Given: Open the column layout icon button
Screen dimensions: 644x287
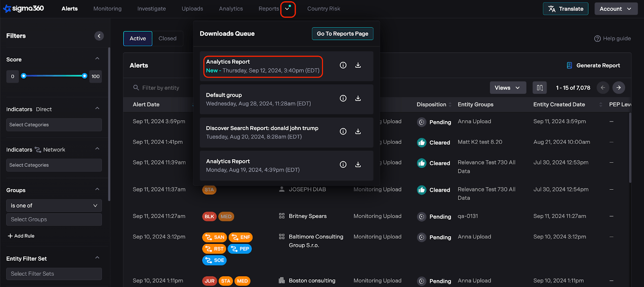Looking at the screenshot, I should 540,88.
